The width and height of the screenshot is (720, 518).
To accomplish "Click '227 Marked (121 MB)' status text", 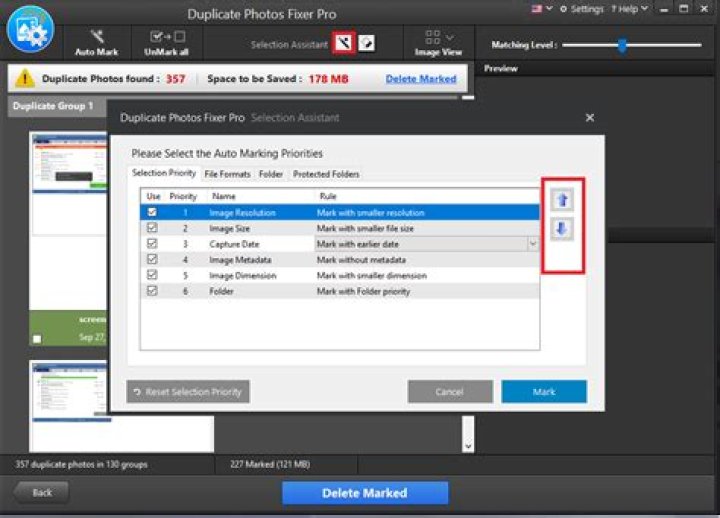I will (270, 464).
